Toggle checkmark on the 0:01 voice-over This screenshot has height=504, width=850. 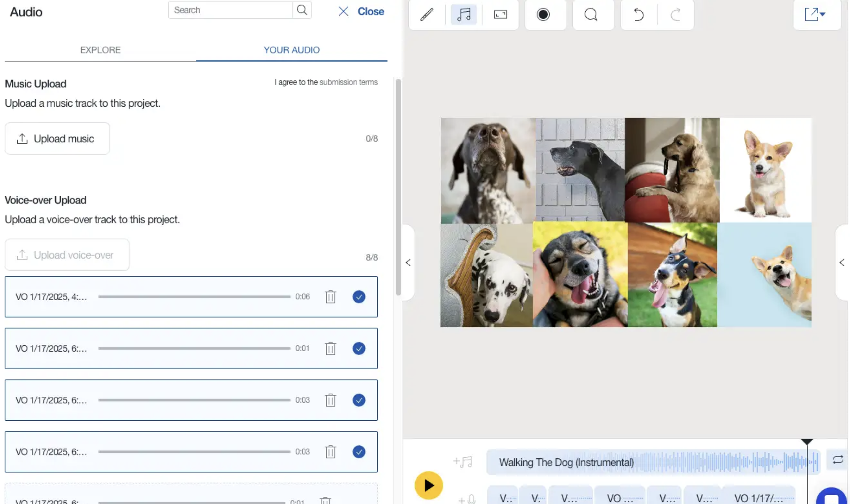click(359, 348)
